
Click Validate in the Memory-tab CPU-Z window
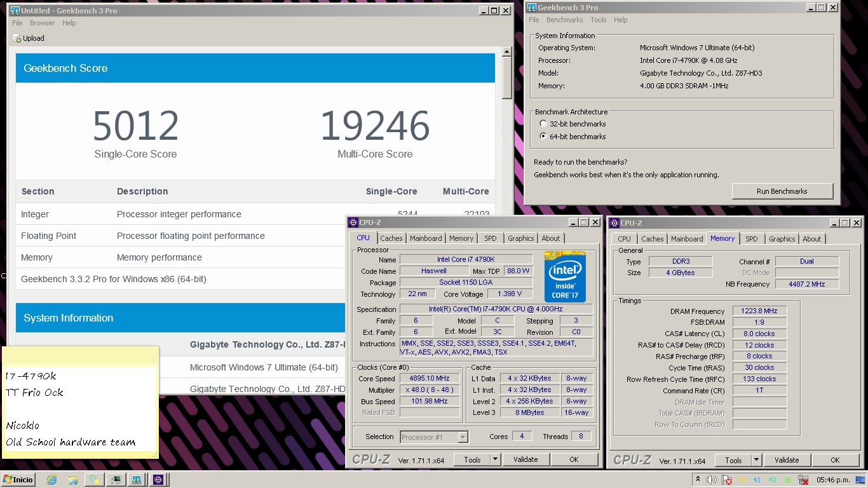(787, 460)
